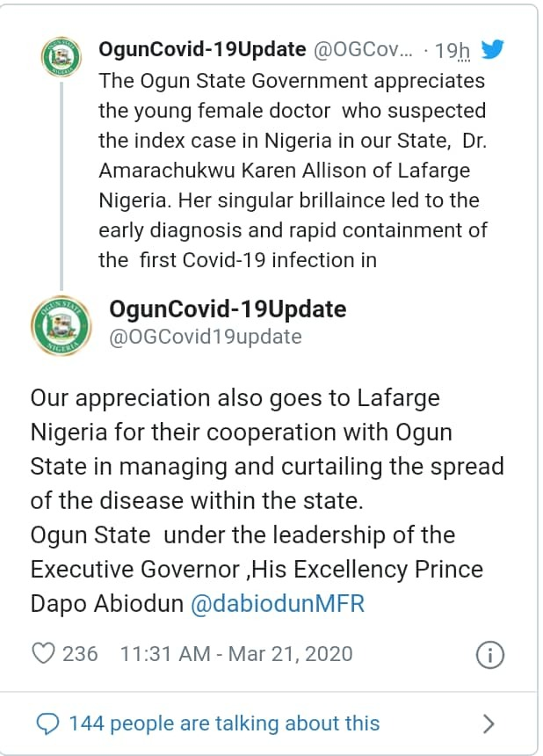Open "144 people are talking about this"
The image size is (543, 756).
(224, 723)
